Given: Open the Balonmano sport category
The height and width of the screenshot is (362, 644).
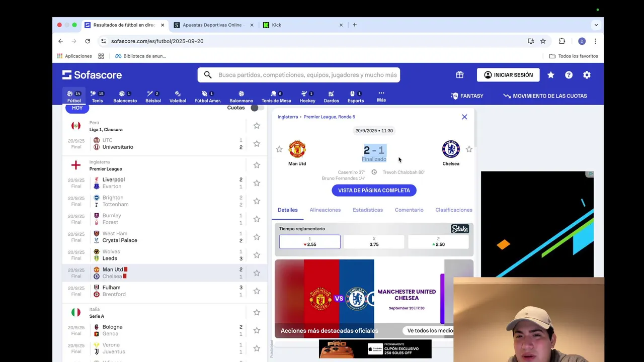Looking at the screenshot, I should pos(241,97).
